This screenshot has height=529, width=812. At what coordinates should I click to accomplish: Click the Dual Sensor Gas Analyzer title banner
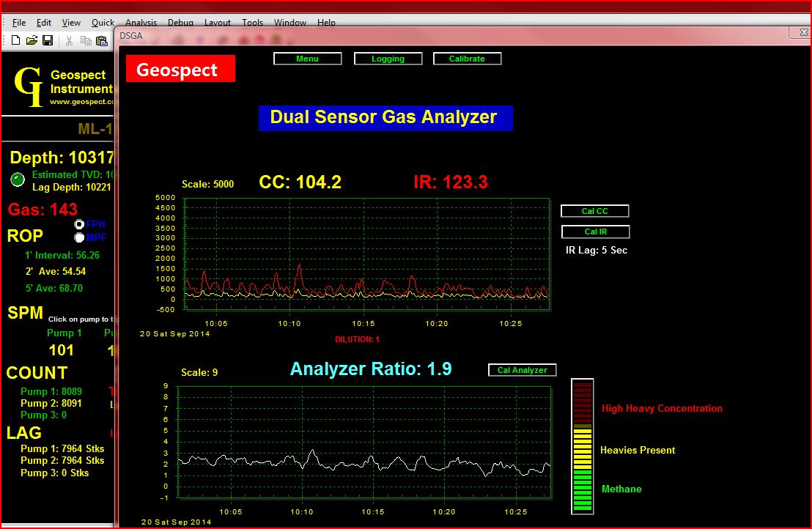[385, 117]
